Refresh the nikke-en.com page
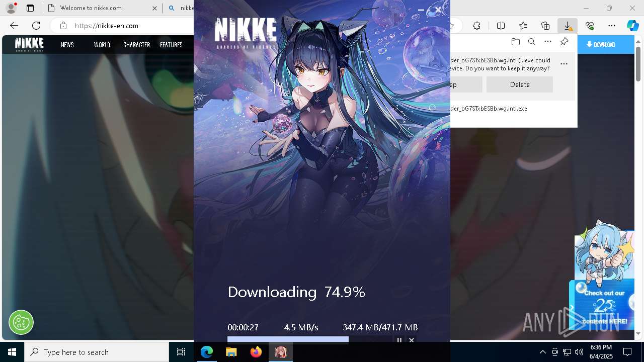 pos(36,26)
